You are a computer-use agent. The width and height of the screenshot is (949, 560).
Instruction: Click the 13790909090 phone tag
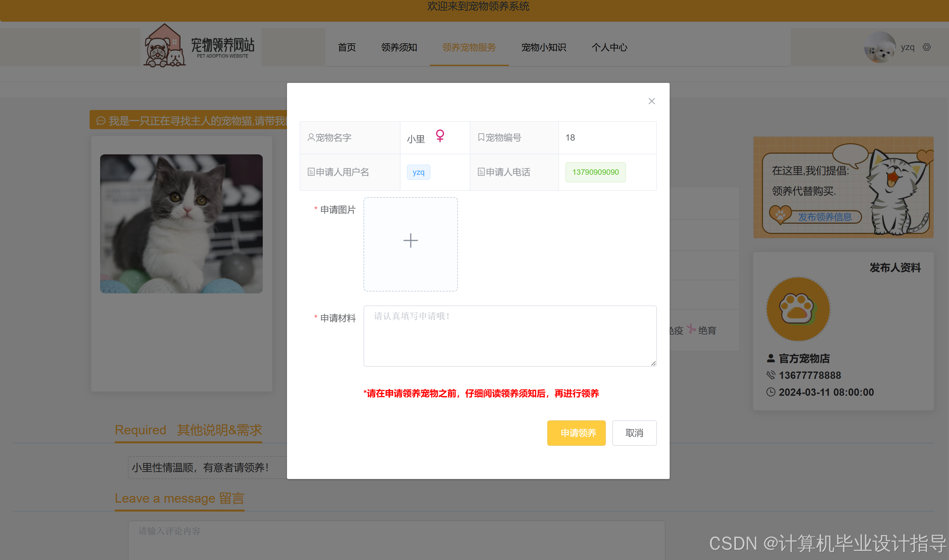595,172
